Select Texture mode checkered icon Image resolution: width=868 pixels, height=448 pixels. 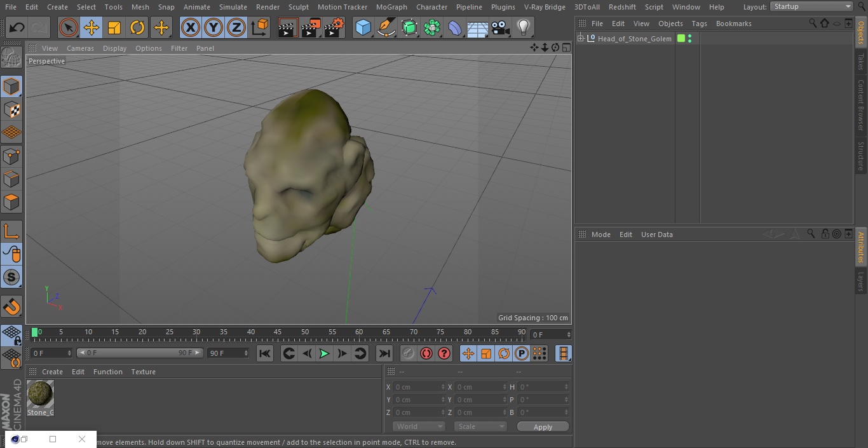click(11, 109)
